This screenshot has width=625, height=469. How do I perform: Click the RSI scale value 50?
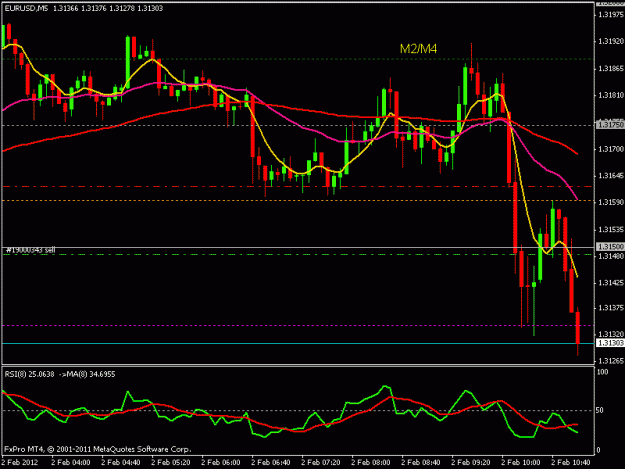[x=601, y=410]
